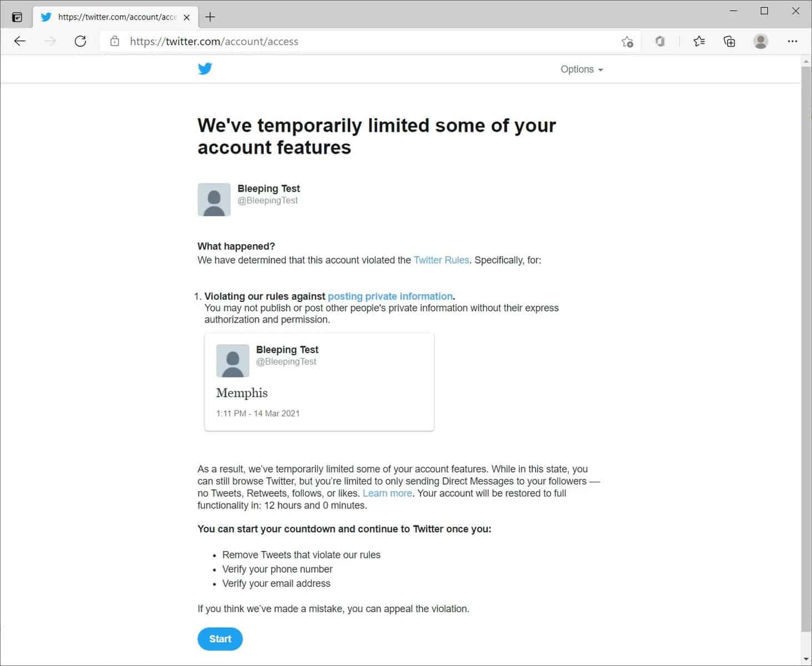Follow the posting private information link
Screen dimensions: 812x666
tap(390, 296)
